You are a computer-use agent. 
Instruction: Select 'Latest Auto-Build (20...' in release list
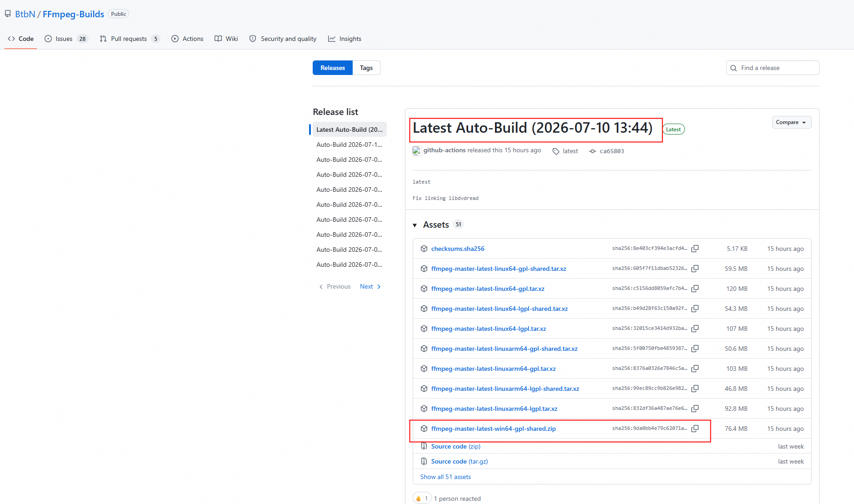[x=350, y=130]
